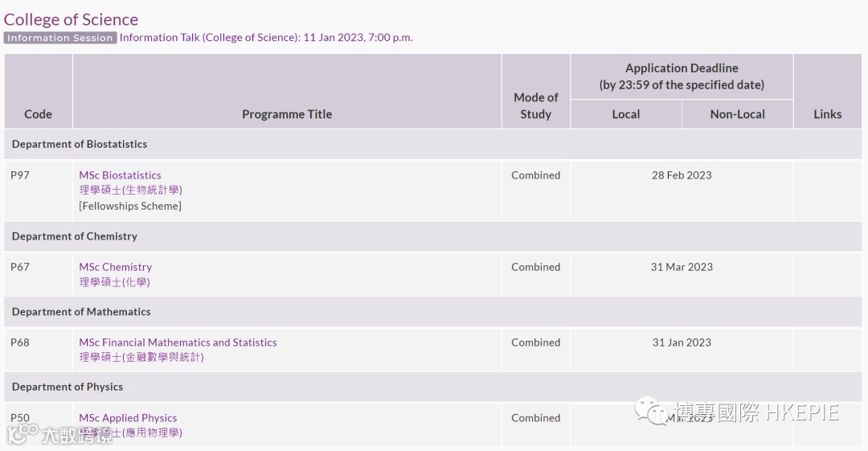The image size is (868, 451).
Task: Open the MSc Biostatistics programme link
Action: click(x=120, y=175)
